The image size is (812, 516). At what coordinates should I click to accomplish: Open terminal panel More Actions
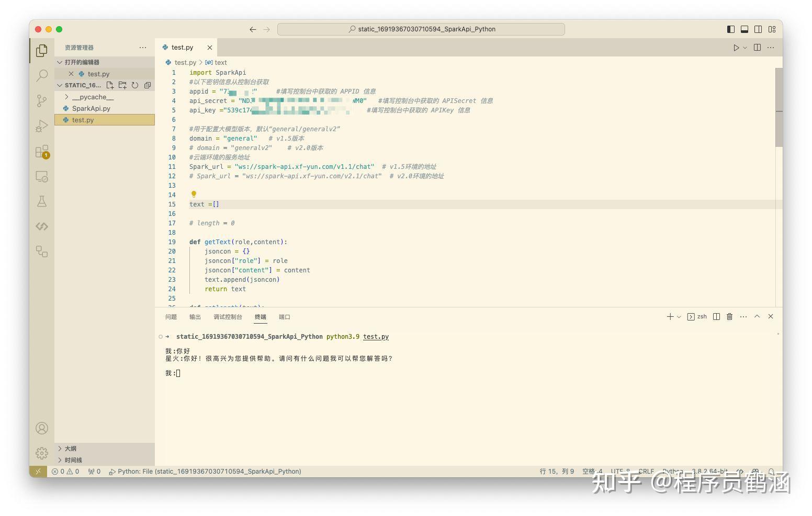pyautogui.click(x=743, y=317)
